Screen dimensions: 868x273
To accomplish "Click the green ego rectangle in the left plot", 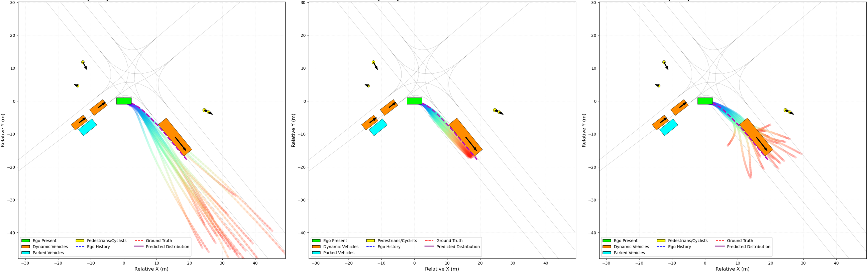I will coord(124,101).
